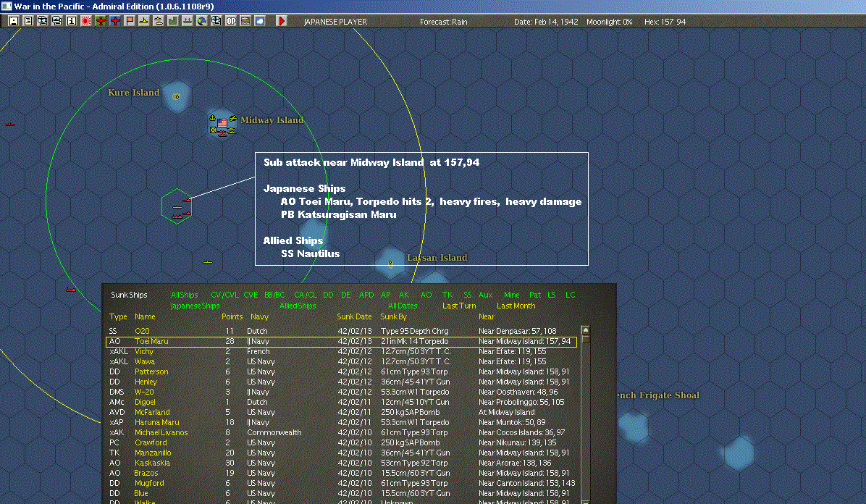Select the Vichy ship name
Viewport: 866px width, 504px height.
pyautogui.click(x=144, y=351)
